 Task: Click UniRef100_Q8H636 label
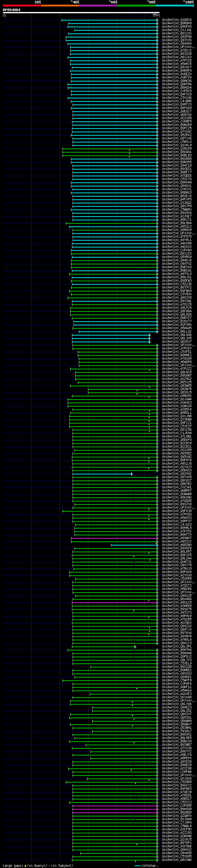tap(177, 81)
